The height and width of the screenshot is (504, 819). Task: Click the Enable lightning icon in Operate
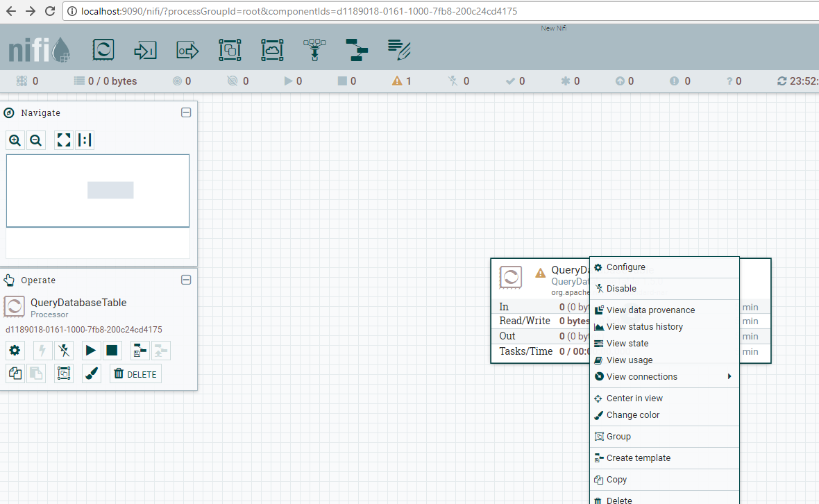pos(42,351)
